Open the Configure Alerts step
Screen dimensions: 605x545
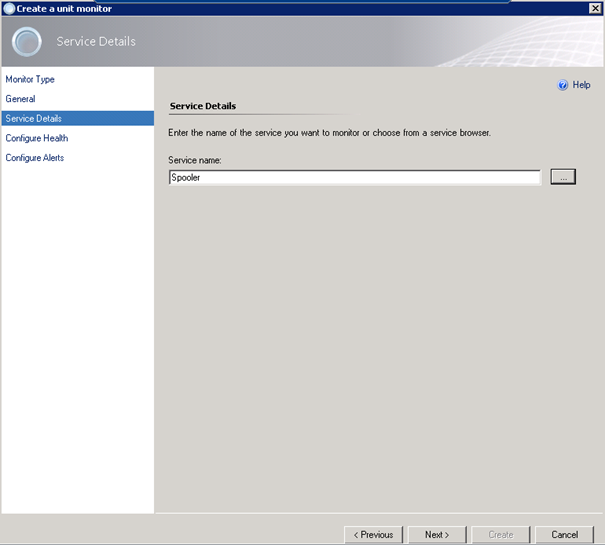(x=34, y=158)
